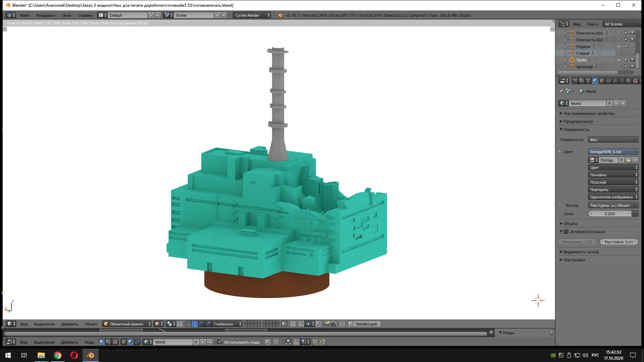Open the Material properties sphere tab
644x362 pixels.
click(629, 81)
